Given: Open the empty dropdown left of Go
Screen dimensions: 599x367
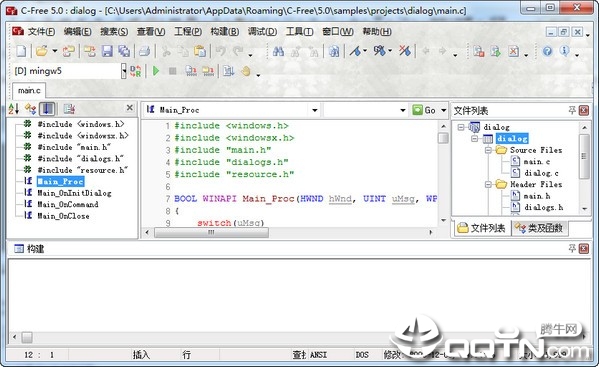Looking at the screenshot, I should click(x=403, y=110).
